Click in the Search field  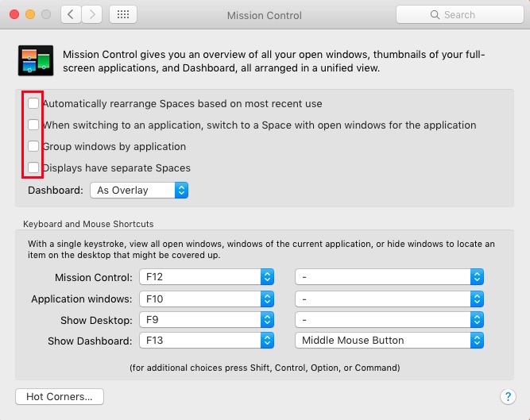tap(460, 14)
